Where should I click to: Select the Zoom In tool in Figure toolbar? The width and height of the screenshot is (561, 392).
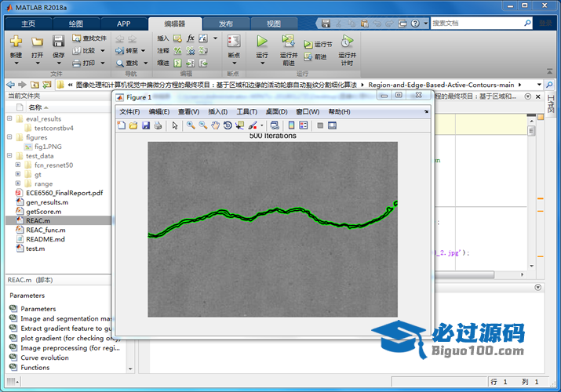pyautogui.click(x=191, y=125)
